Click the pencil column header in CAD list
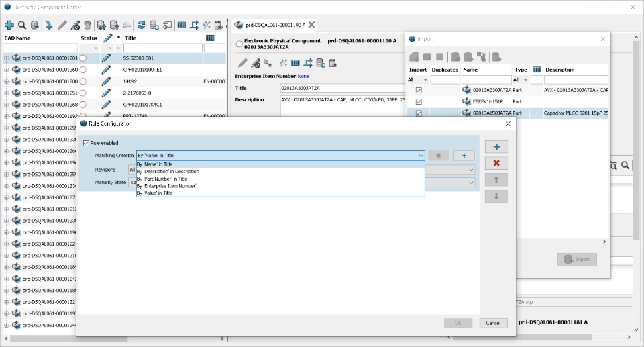The height and width of the screenshot is (347, 644). 107,38
